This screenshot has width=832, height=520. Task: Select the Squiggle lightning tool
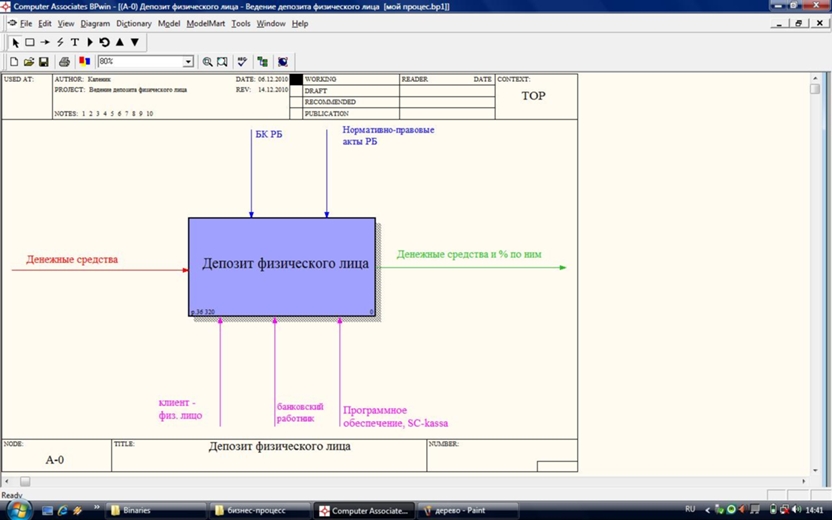tap(60, 42)
